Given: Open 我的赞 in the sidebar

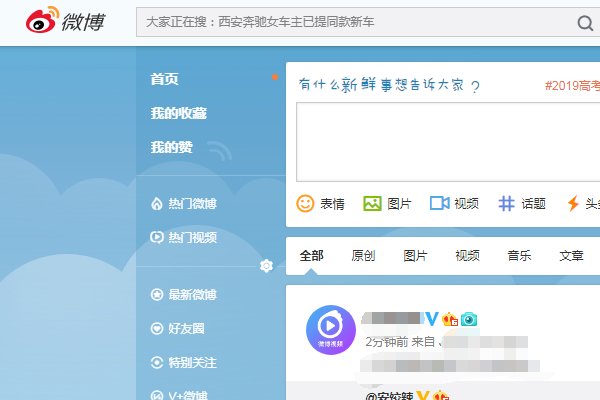Looking at the screenshot, I should click(x=171, y=147).
